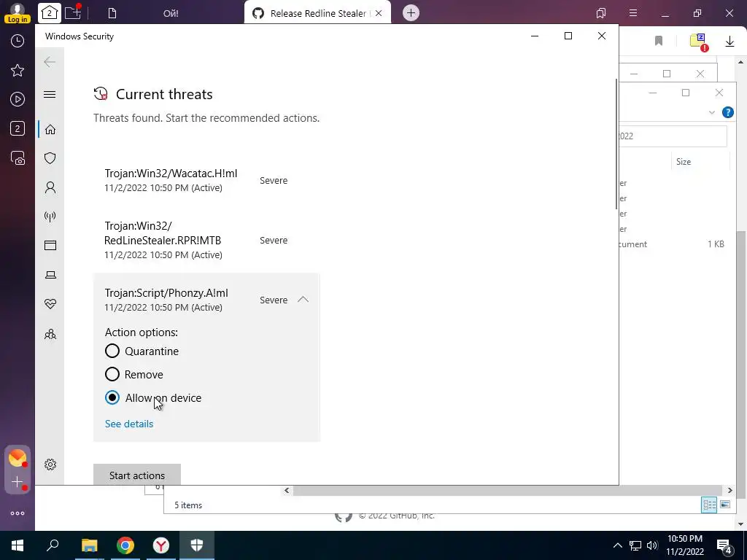Image resolution: width=747 pixels, height=560 pixels.
Task: Open Device performance & health heart icon
Action: pos(50,304)
